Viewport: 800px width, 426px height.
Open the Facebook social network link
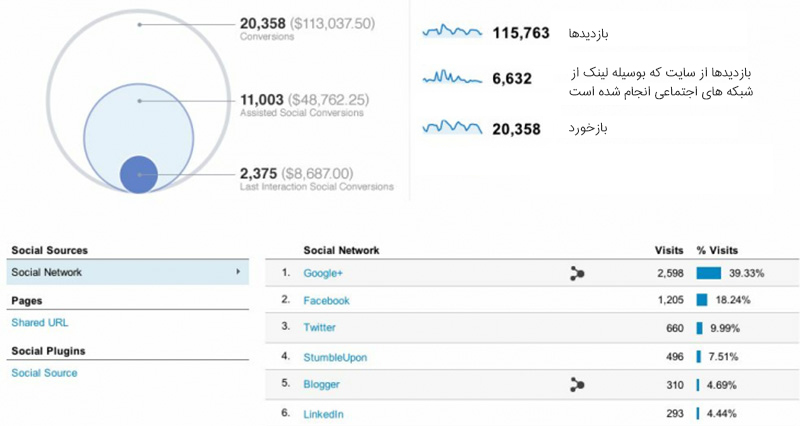pos(327,300)
